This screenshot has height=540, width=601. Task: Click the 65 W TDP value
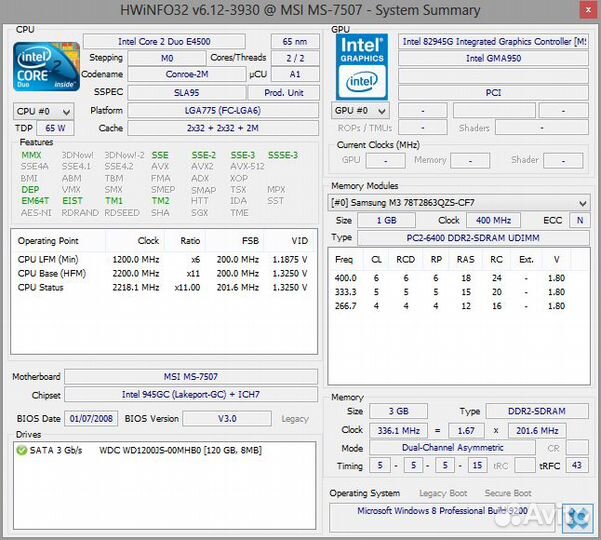[55, 128]
